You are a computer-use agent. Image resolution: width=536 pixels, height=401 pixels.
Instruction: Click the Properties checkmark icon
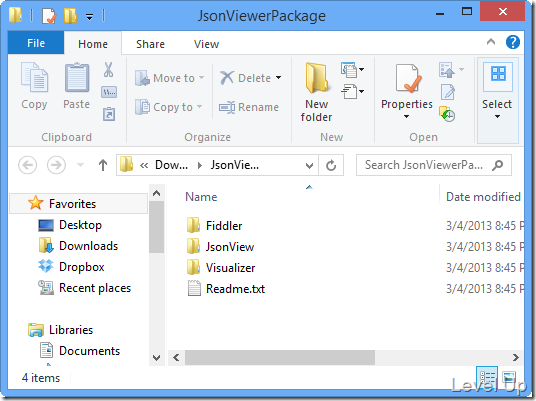[x=407, y=79]
